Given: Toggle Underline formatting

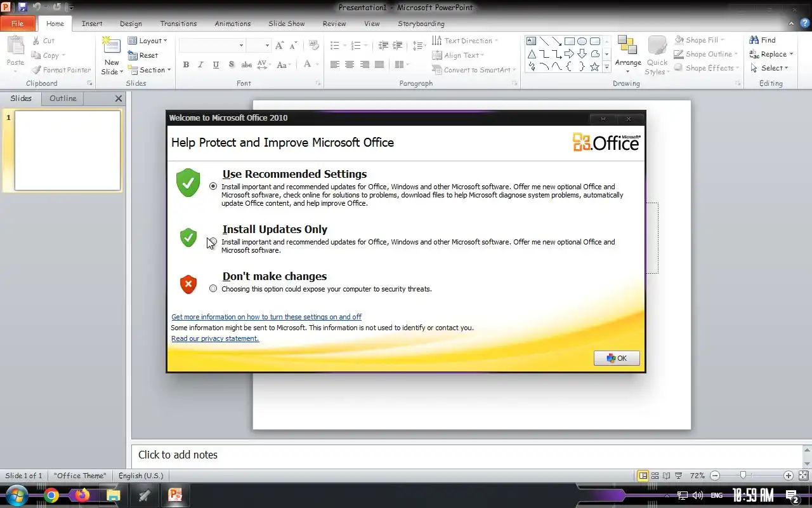Looking at the screenshot, I should point(216,65).
